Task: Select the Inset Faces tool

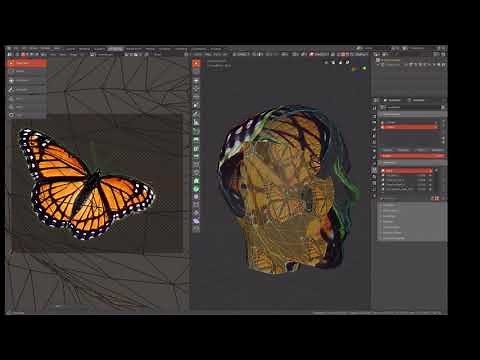Action: pos(196,148)
